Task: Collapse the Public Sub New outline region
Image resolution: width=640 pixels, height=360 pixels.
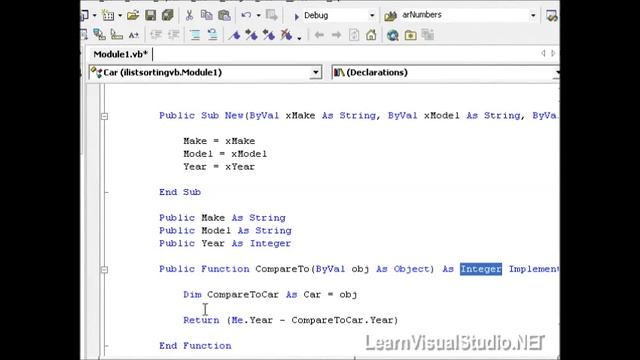Action: 104,116
